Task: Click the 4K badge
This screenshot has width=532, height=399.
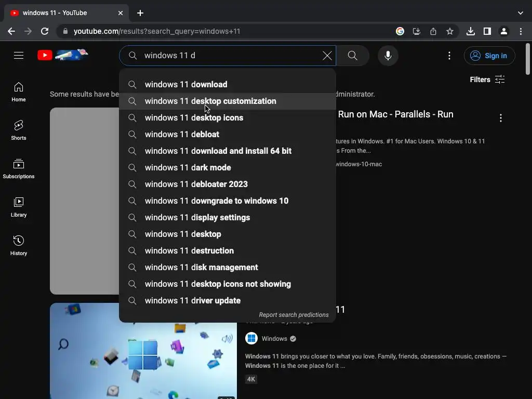Action: pos(251,379)
